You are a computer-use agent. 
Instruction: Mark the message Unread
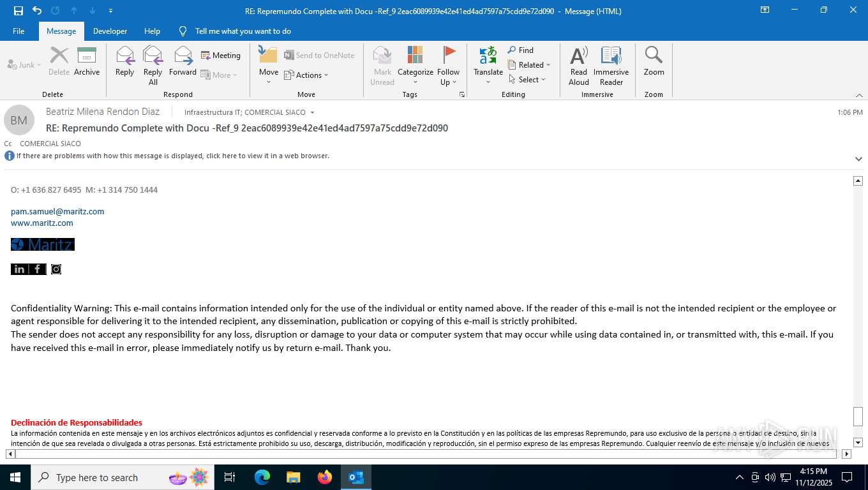382,66
